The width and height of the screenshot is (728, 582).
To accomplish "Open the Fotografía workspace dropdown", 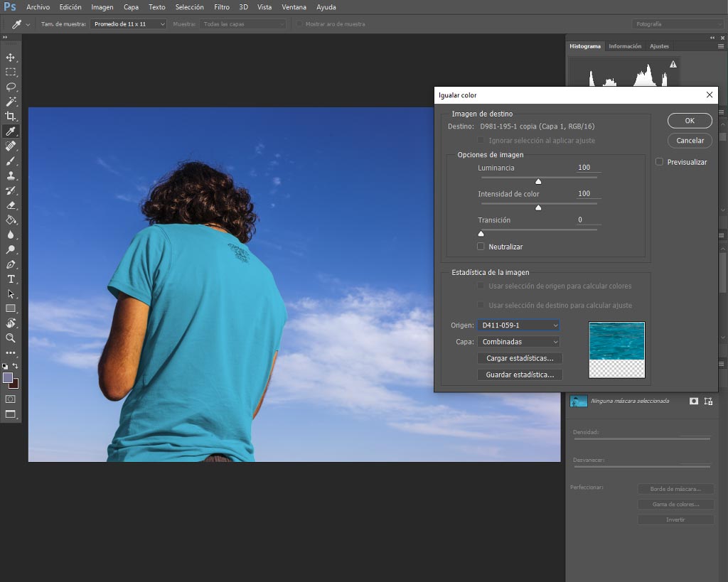I will pyautogui.click(x=678, y=23).
